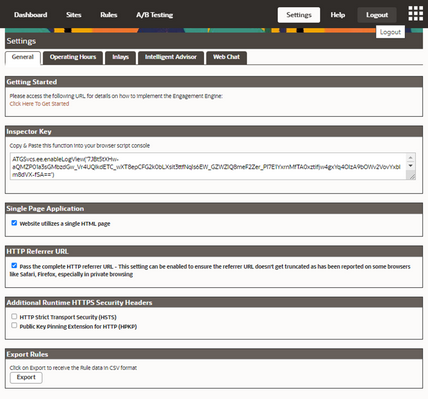428x399 pixels.
Task: Open the app grid menu icon
Action: click(x=416, y=13)
